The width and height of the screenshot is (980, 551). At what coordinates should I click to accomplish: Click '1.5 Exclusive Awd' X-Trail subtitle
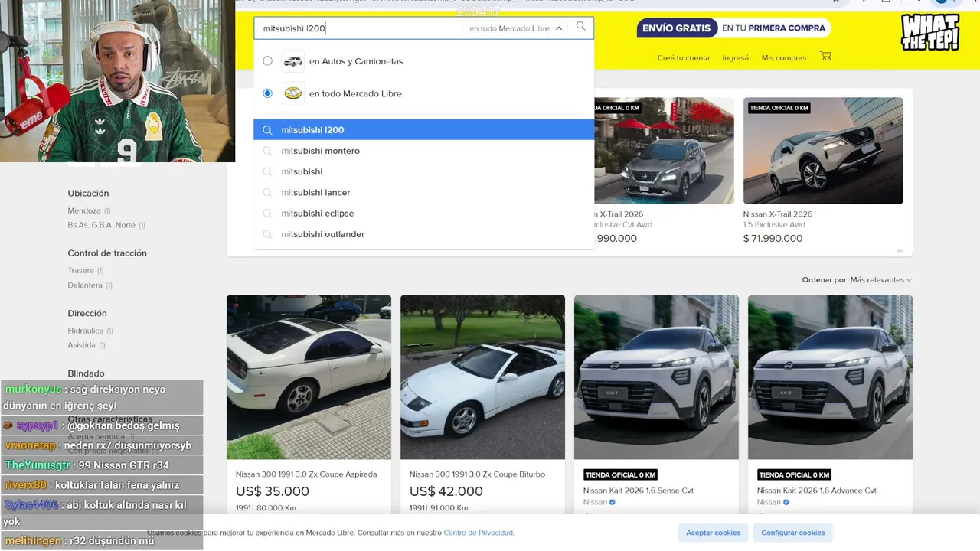774,225
